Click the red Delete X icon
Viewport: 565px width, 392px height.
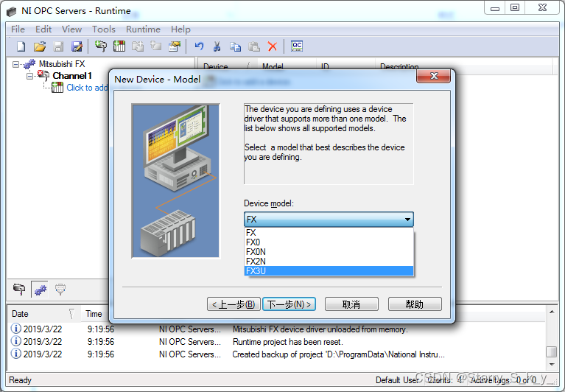pyautogui.click(x=273, y=46)
